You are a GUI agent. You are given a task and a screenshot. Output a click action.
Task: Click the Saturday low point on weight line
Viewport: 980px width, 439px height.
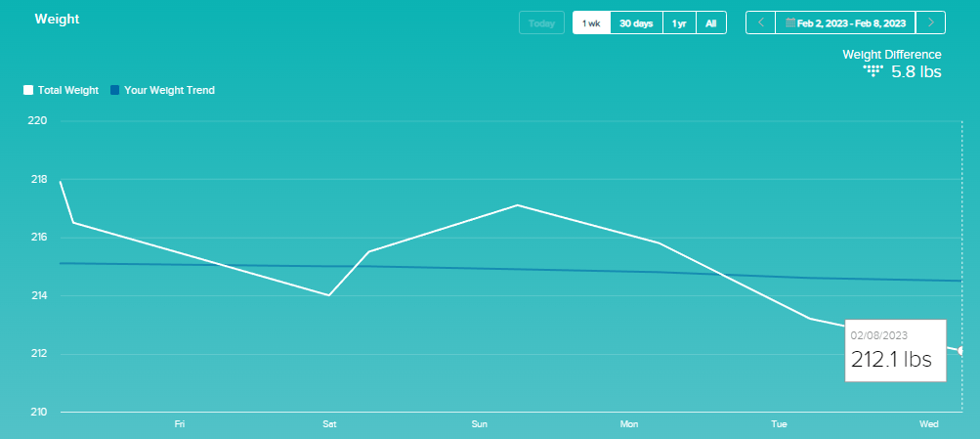tap(329, 294)
